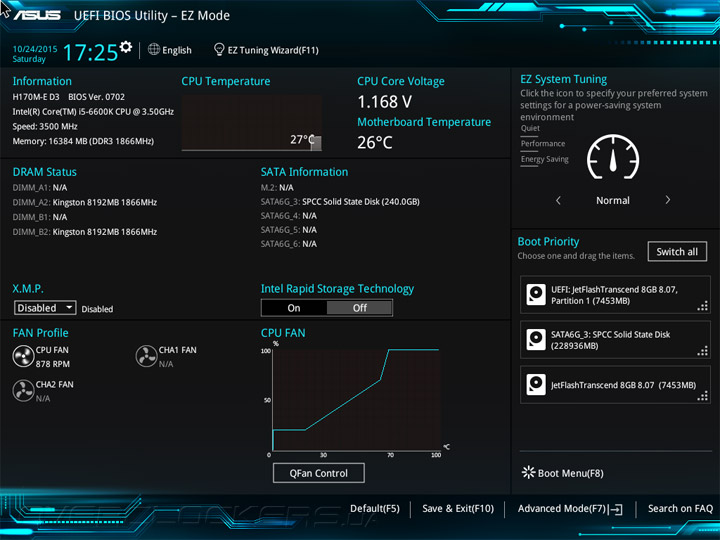
Task: Click drag handle of UEFI JetFlashTranscend entry
Action: point(703,306)
